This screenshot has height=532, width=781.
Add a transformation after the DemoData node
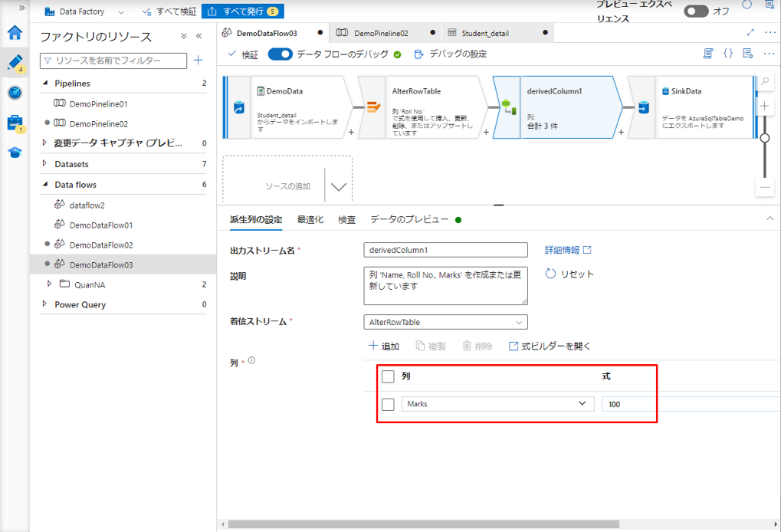(x=351, y=132)
